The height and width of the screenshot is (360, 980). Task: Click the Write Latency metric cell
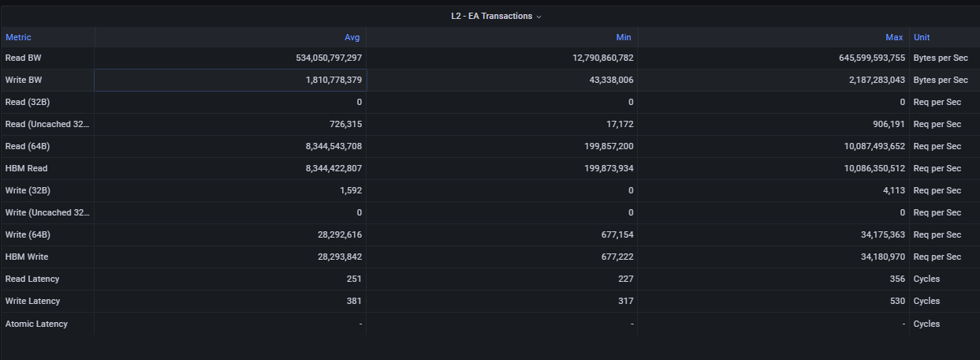tap(47, 301)
